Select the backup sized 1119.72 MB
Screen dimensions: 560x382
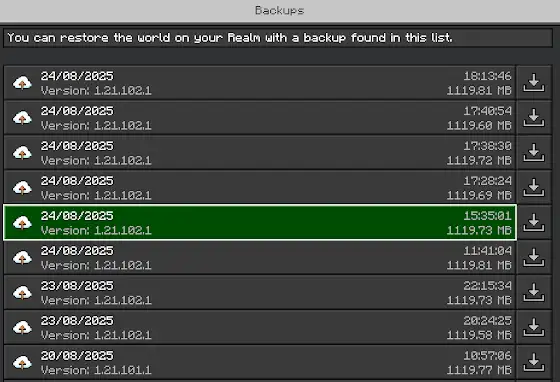pyautogui.click(x=260, y=152)
